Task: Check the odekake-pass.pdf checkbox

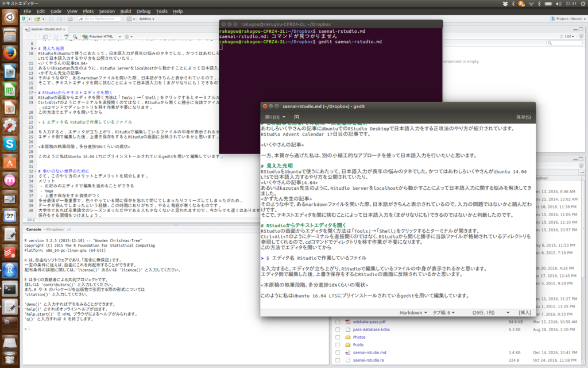Action: click(338, 322)
